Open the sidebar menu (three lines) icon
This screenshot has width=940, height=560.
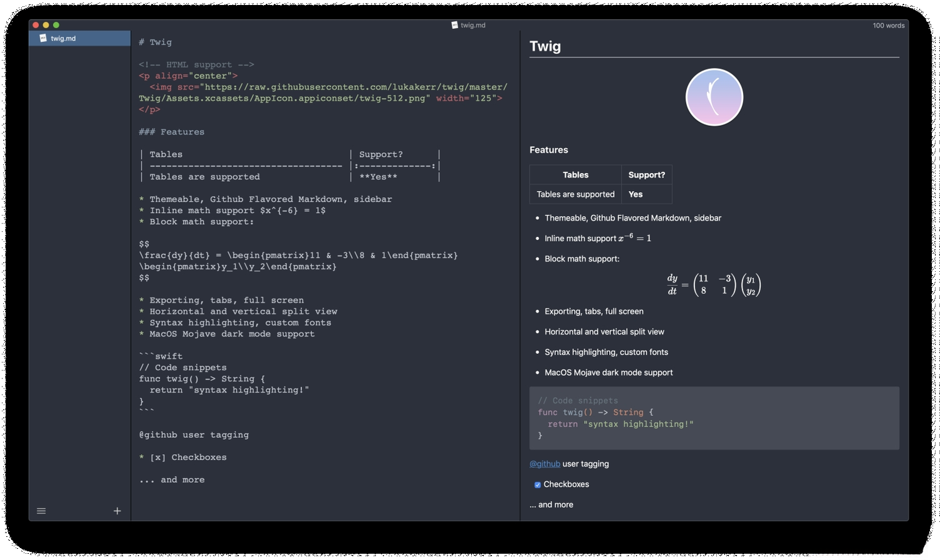[x=41, y=511]
